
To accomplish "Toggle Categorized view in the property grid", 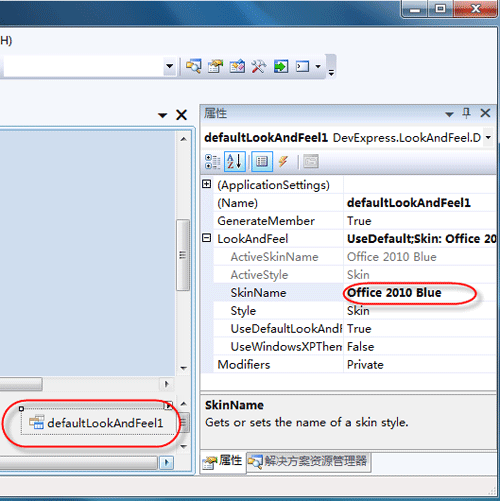I will tap(212, 162).
